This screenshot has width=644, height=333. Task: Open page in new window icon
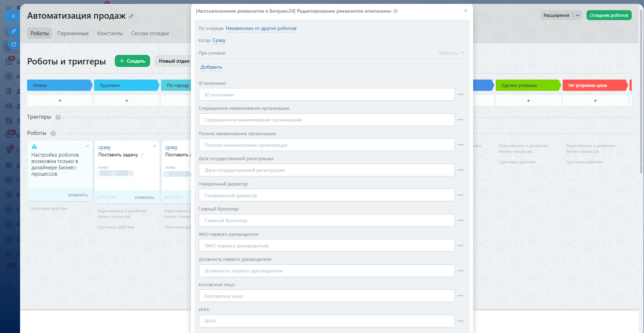13,44
